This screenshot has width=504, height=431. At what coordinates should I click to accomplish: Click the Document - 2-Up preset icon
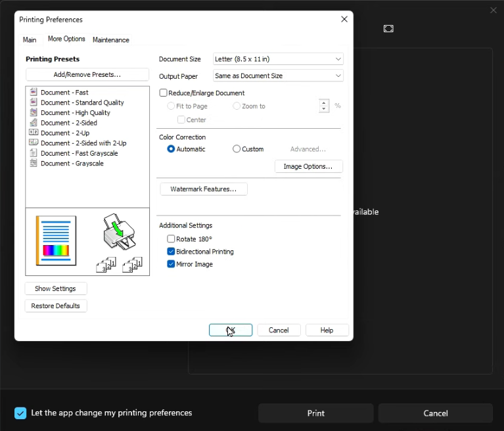[34, 132]
